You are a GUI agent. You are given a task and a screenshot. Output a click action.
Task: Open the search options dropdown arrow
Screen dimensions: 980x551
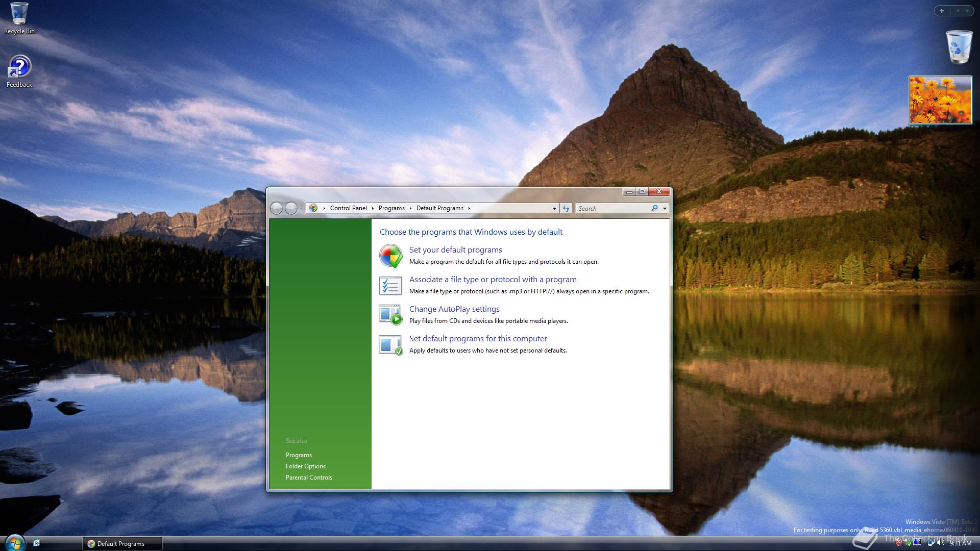click(x=665, y=208)
